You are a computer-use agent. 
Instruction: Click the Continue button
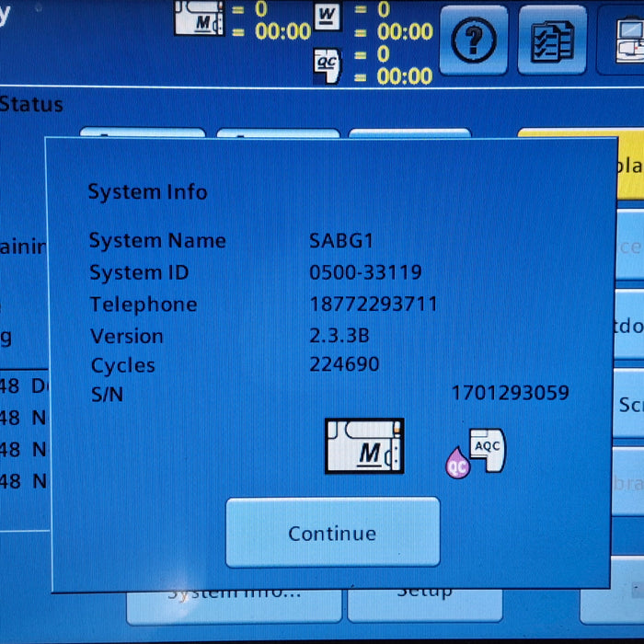pos(333,533)
